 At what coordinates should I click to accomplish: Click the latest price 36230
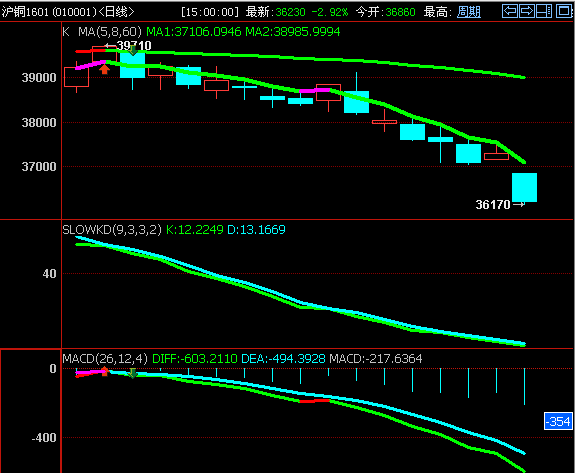pyautogui.click(x=290, y=12)
